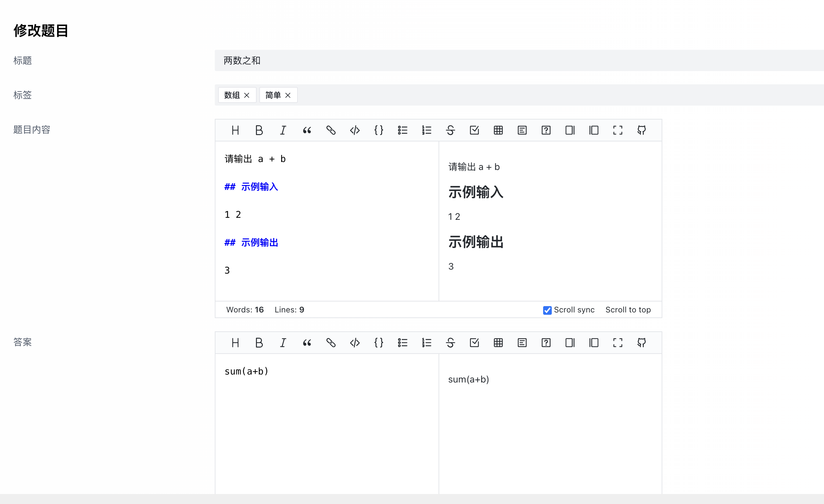The image size is (824, 504).
Task: Place cursor in answer editor text sum(a+b)
Action: coord(246,371)
